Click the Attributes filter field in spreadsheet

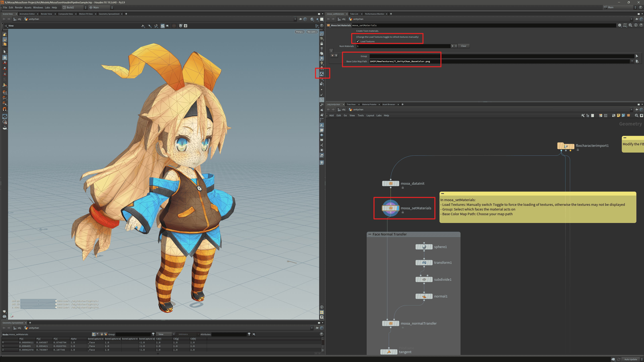(229, 334)
